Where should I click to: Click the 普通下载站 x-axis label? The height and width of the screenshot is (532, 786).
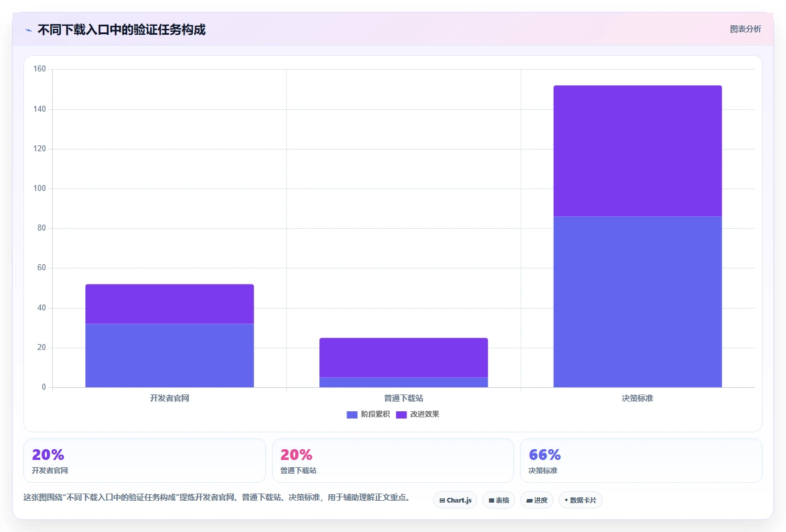tap(404, 398)
